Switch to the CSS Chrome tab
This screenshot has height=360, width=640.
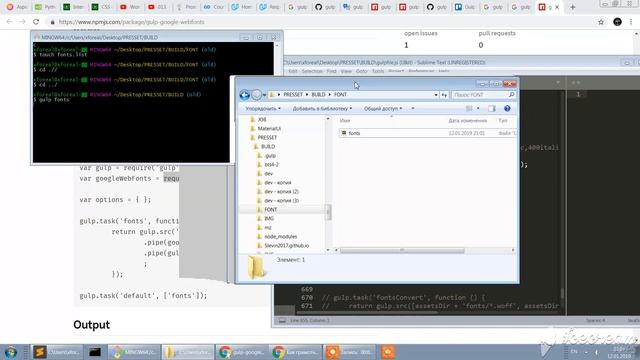(x=101, y=7)
